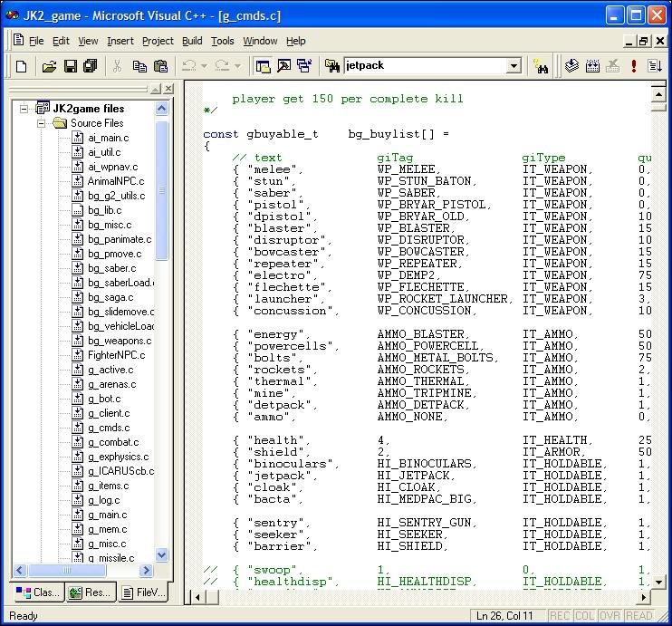Click the New Text File icon
Image resolution: width=672 pixels, height=626 pixels.
pos(21,66)
